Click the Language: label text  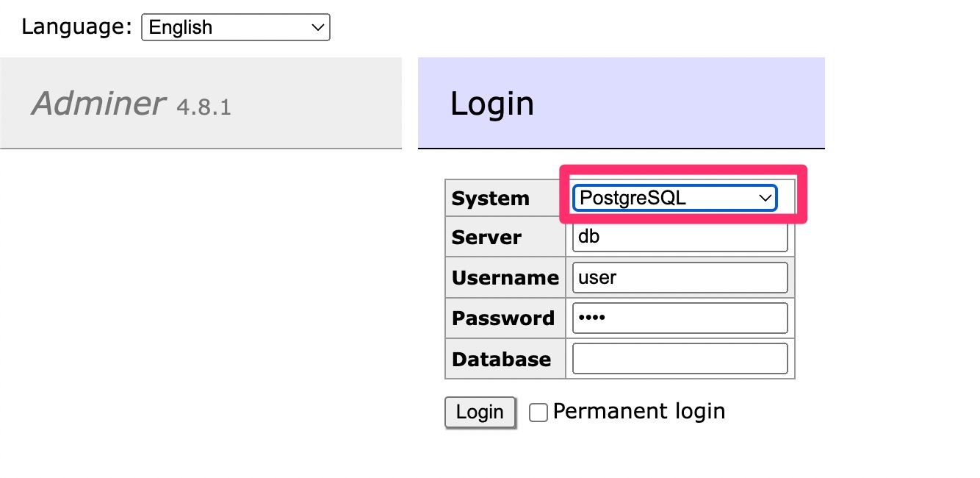(x=76, y=27)
